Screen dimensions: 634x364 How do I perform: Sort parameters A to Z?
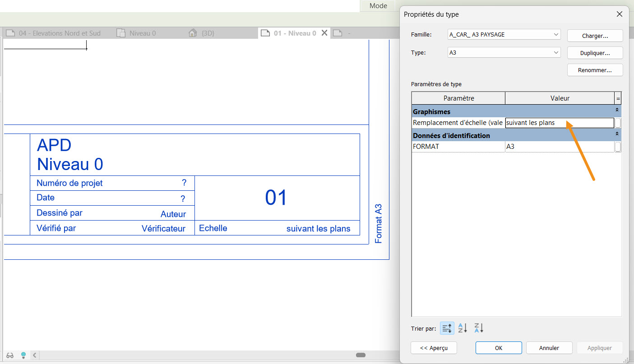[463, 328]
